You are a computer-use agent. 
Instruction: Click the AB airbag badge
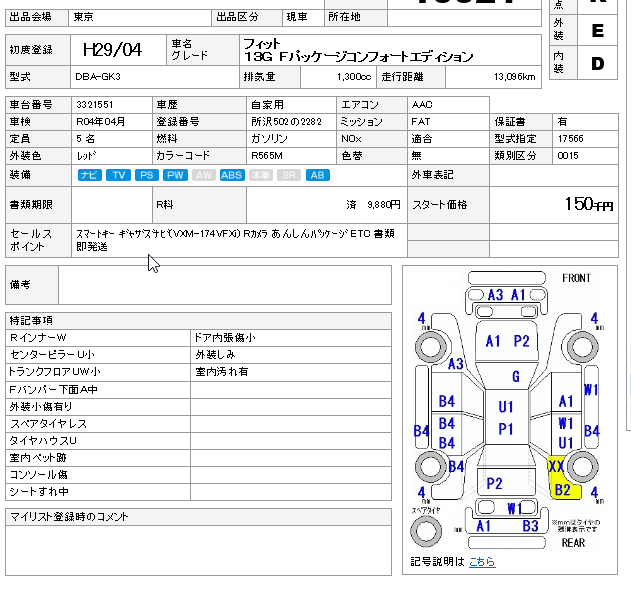[317, 175]
